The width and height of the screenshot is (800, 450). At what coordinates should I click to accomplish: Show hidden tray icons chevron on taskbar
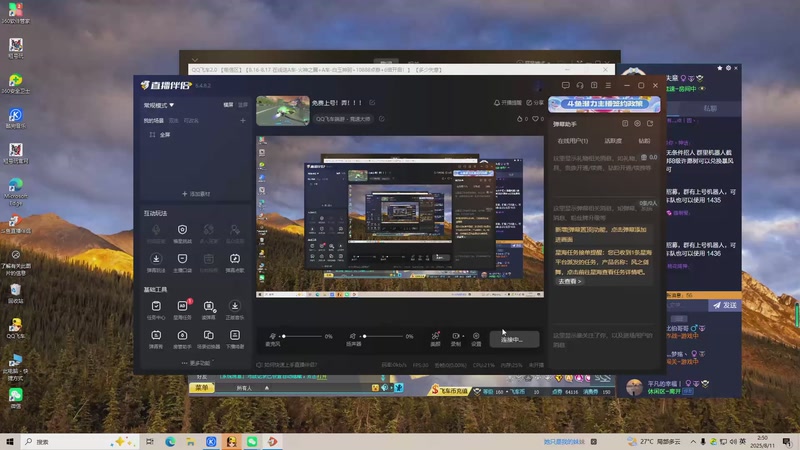click(x=693, y=441)
